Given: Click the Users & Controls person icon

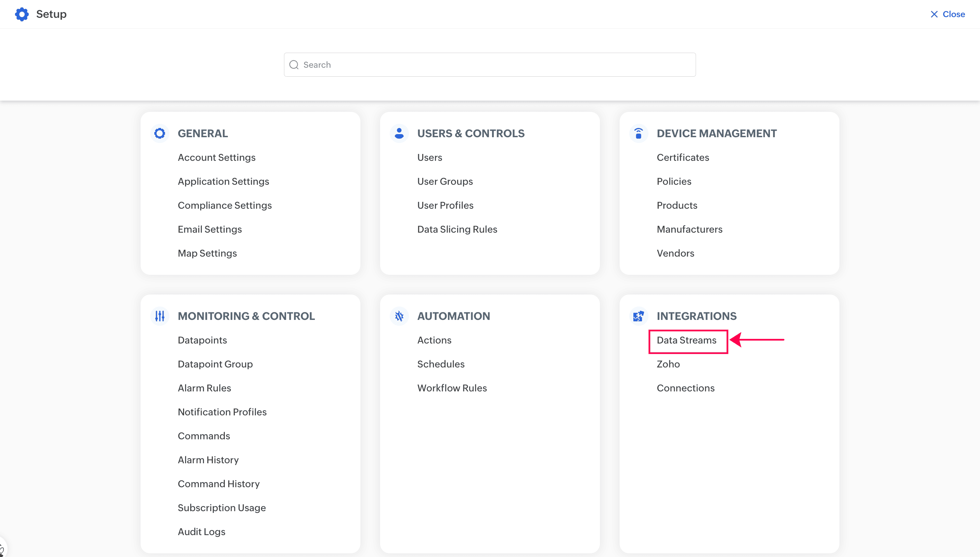Looking at the screenshot, I should pyautogui.click(x=399, y=133).
